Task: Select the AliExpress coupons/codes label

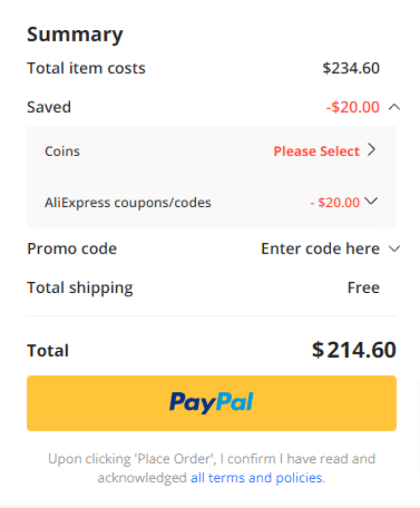Action: (x=128, y=203)
